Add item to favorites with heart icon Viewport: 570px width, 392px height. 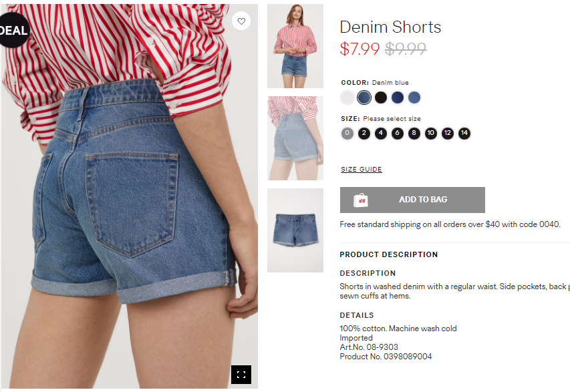pyautogui.click(x=241, y=21)
